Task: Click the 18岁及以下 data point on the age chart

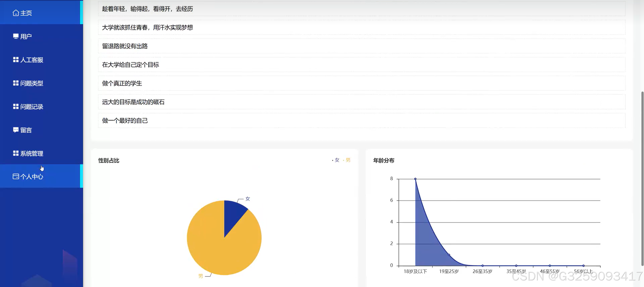Action: coord(415,179)
